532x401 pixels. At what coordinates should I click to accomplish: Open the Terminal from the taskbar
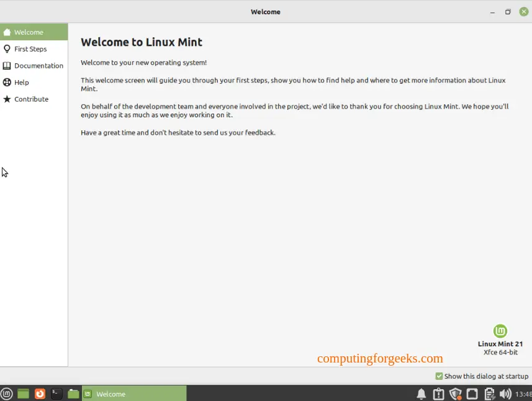tap(56, 394)
